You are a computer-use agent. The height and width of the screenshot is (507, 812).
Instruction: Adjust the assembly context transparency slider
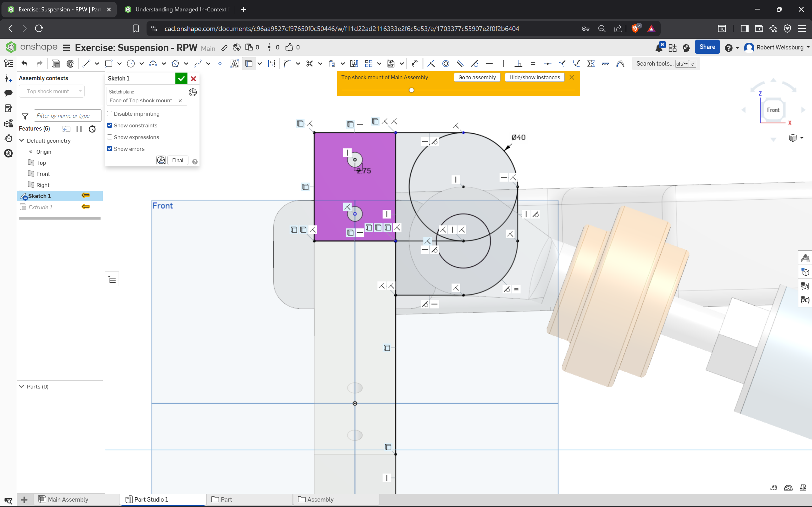coord(411,90)
